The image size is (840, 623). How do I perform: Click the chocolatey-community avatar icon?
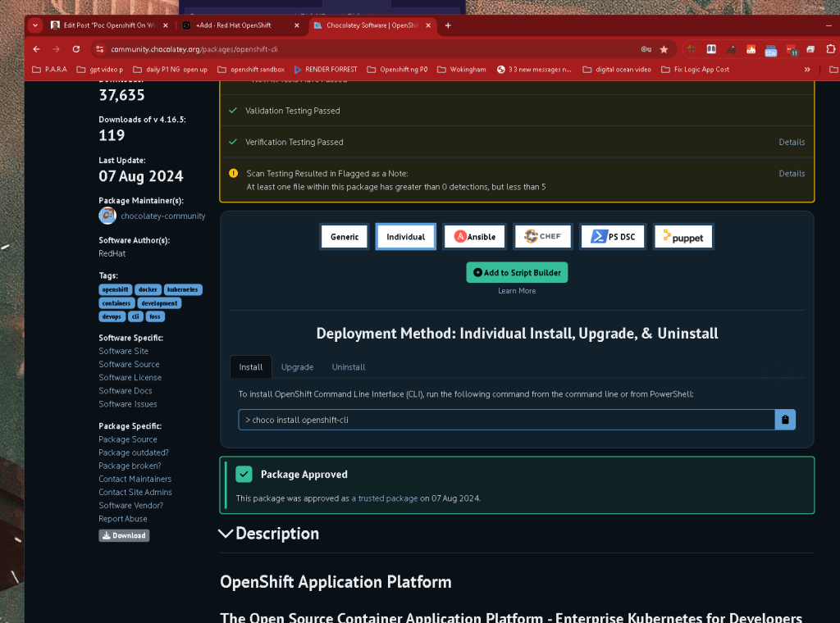(107, 215)
